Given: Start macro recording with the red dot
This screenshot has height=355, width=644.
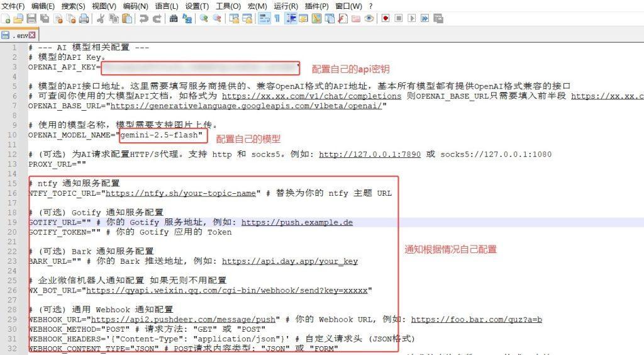Looking at the screenshot, I should [x=386, y=18].
